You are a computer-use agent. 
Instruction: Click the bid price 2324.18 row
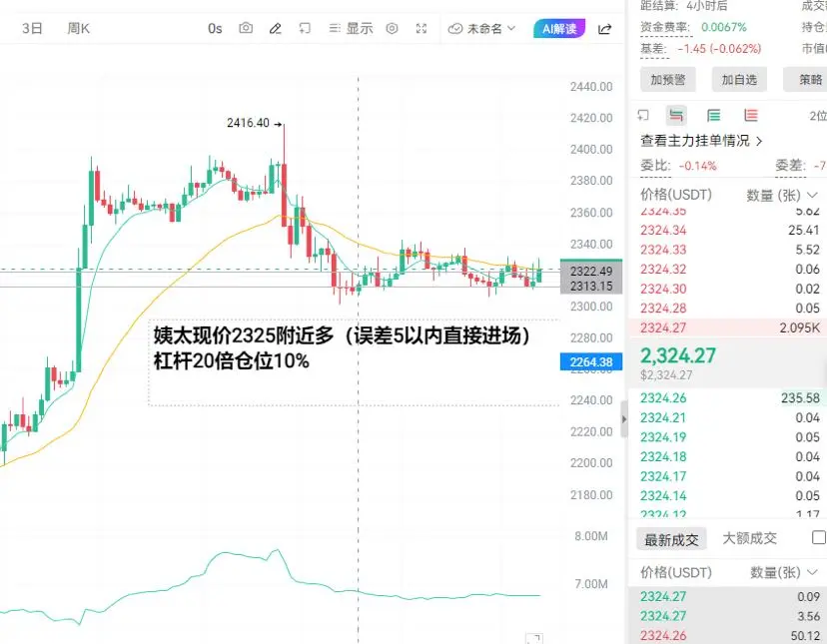pos(730,456)
